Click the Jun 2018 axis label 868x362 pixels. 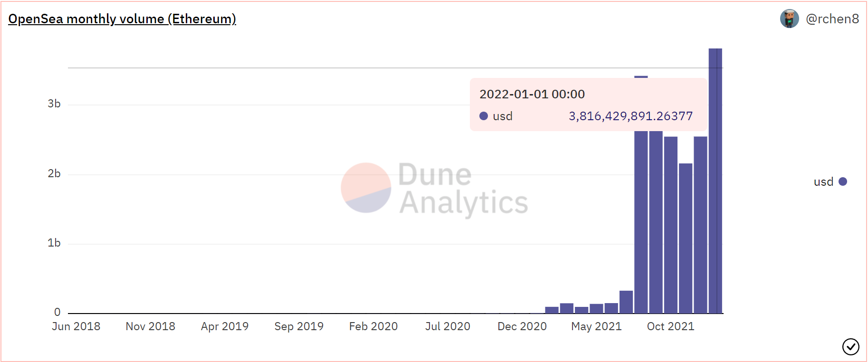point(76,326)
